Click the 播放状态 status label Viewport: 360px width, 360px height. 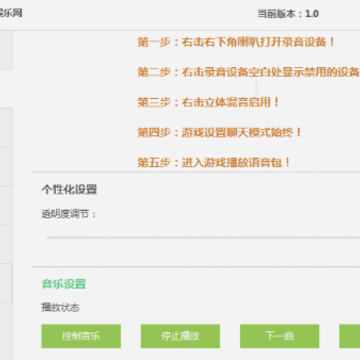pyautogui.click(x=61, y=307)
